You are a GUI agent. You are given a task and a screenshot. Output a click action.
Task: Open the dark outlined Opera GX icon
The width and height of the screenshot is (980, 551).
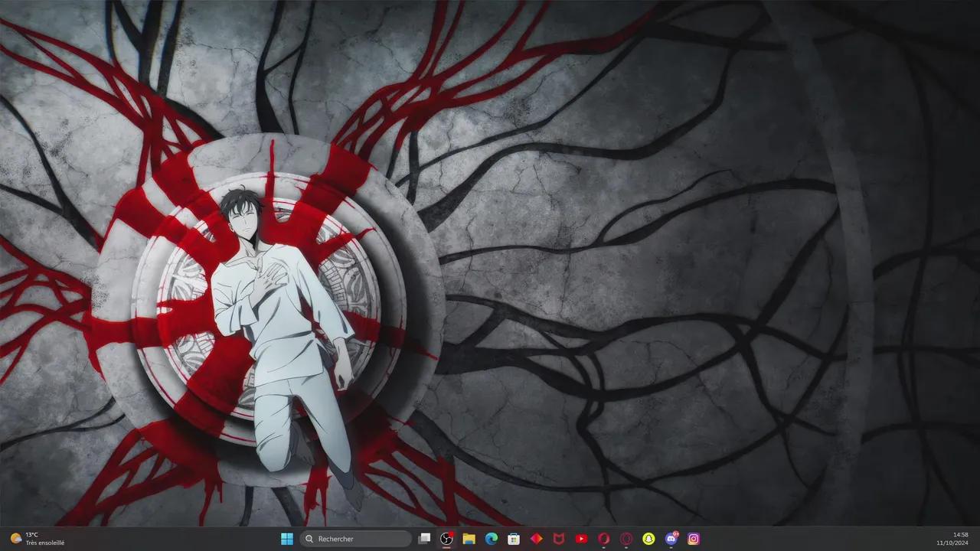click(626, 539)
